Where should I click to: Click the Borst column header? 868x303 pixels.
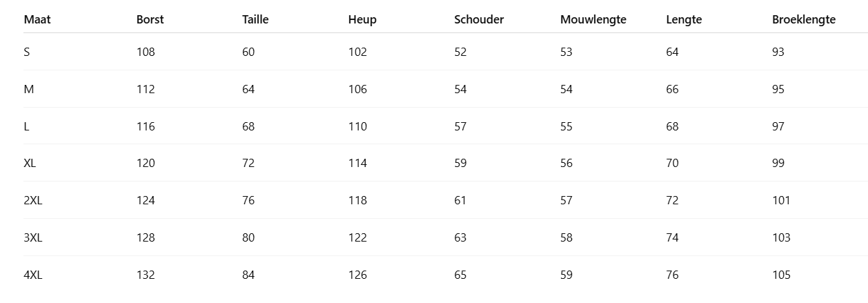pyautogui.click(x=150, y=19)
